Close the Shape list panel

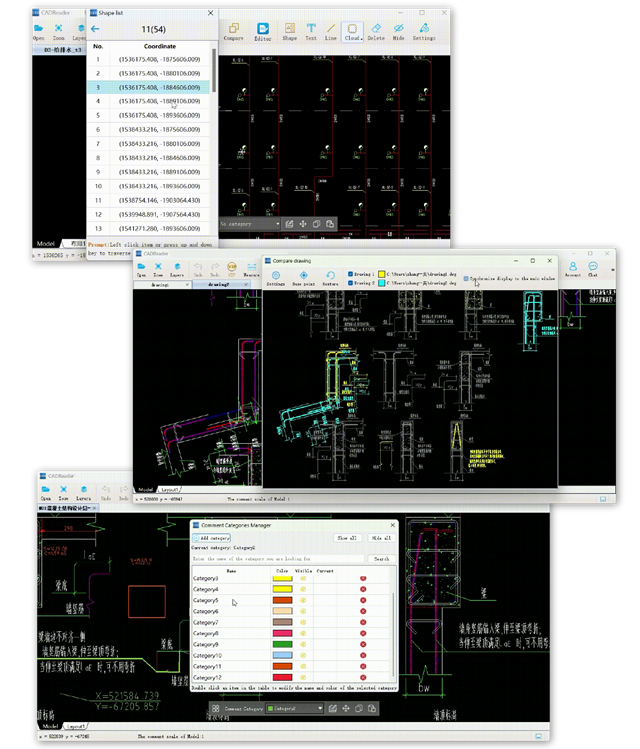[211, 13]
